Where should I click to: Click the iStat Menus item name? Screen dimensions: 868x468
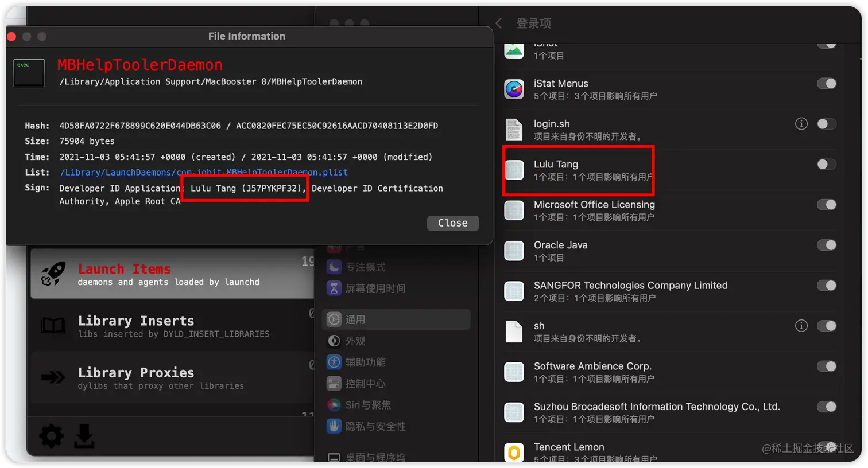[x=561, y=83]
